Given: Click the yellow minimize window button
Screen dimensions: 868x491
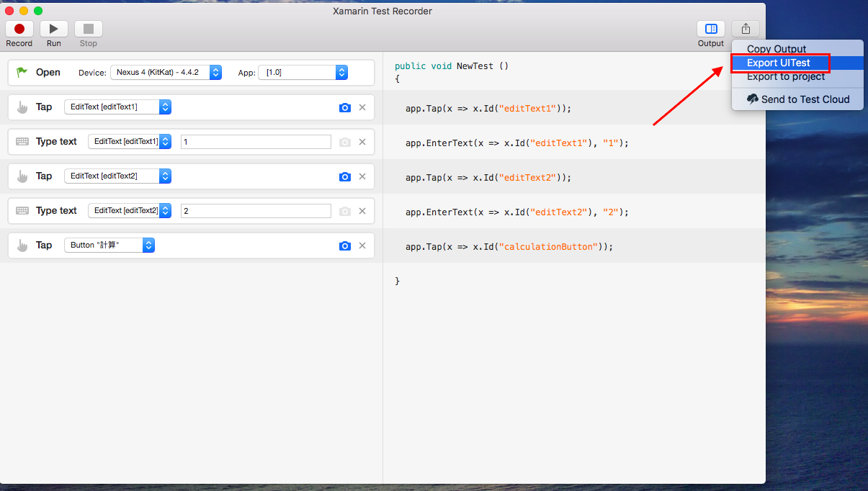Looking at the screenshot, I should [x=24, y=11].
